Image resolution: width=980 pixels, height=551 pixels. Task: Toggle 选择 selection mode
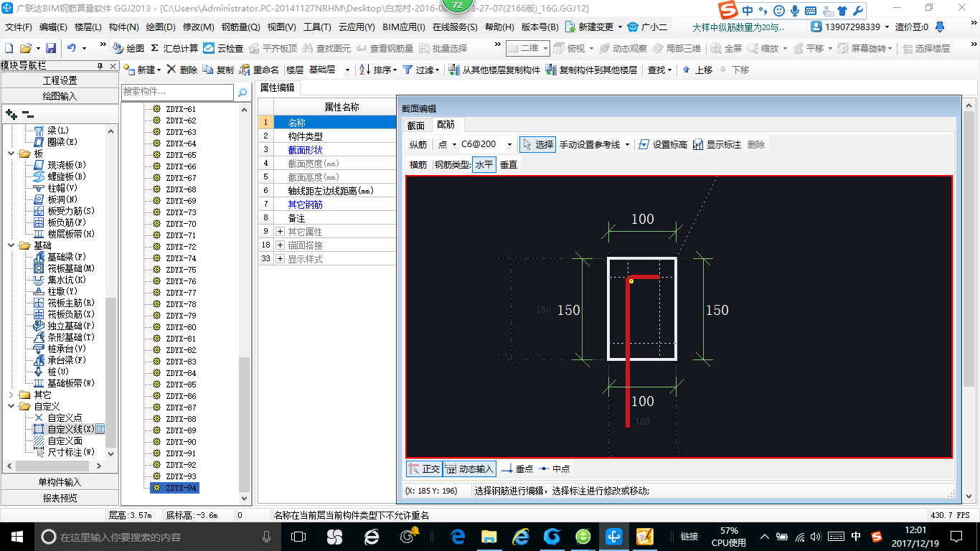click(x=537, y=144)
